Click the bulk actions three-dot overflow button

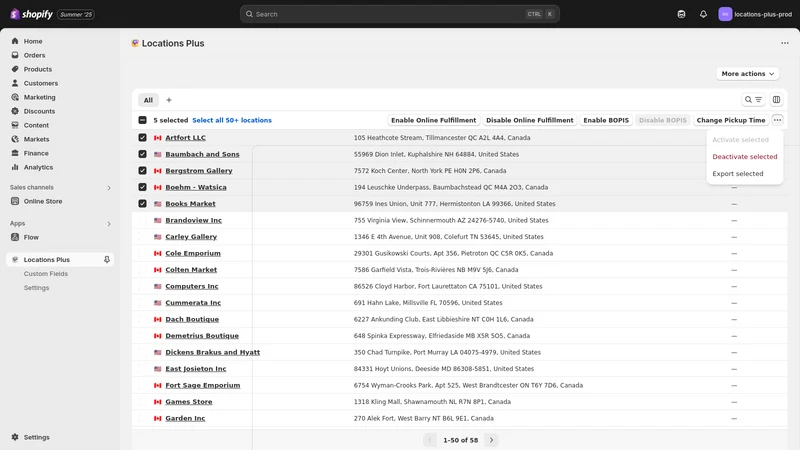click(x=777, y=120)
